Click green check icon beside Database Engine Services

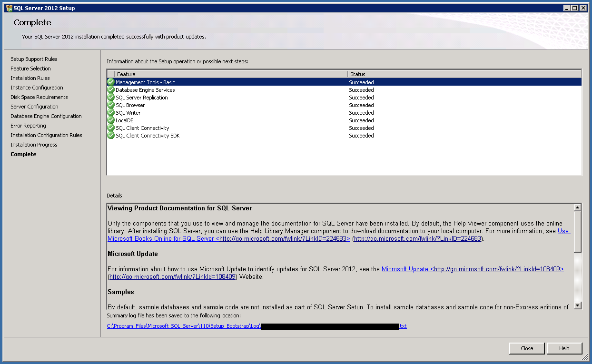pyautogui.click(x=111, y=89)
